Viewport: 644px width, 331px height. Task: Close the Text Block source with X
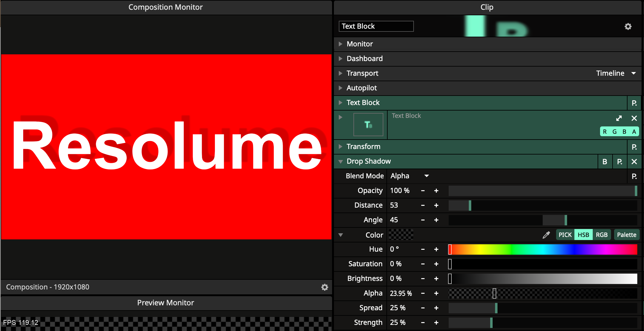634,118
